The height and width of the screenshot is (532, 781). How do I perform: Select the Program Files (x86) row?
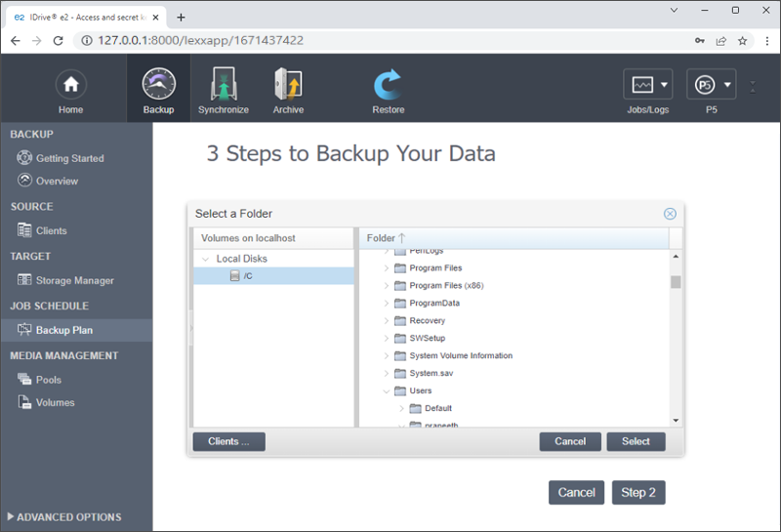514,285
